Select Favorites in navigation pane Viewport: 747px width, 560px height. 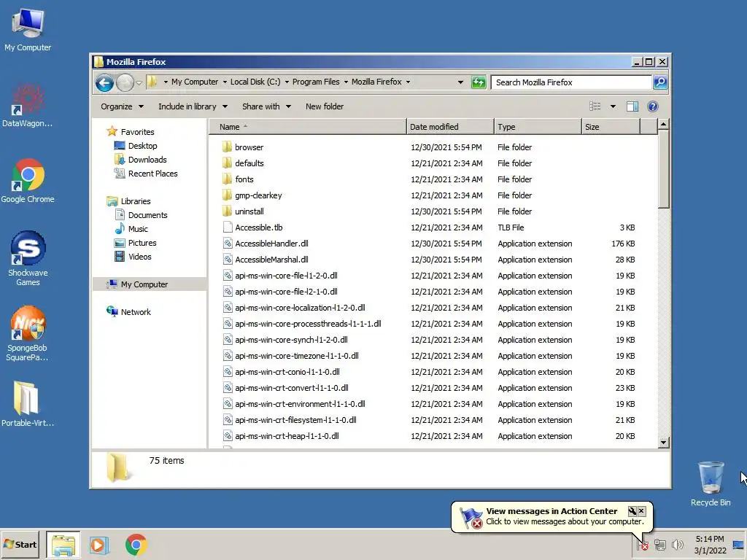(137, 132)
